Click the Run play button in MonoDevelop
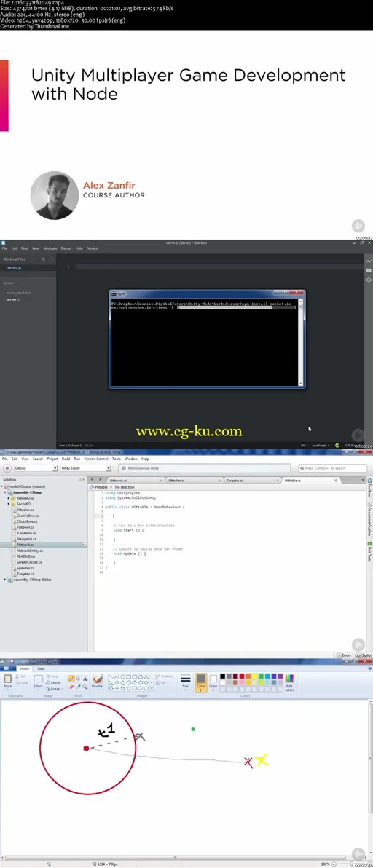 tap(7, 467)
